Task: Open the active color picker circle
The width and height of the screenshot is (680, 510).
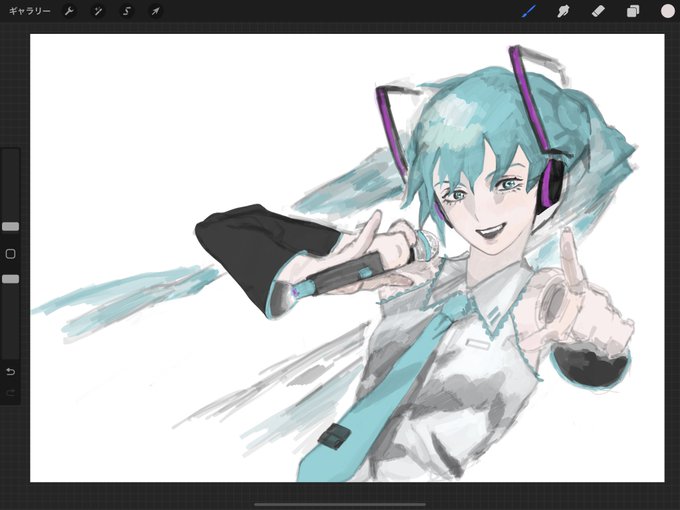Action: 667,11
